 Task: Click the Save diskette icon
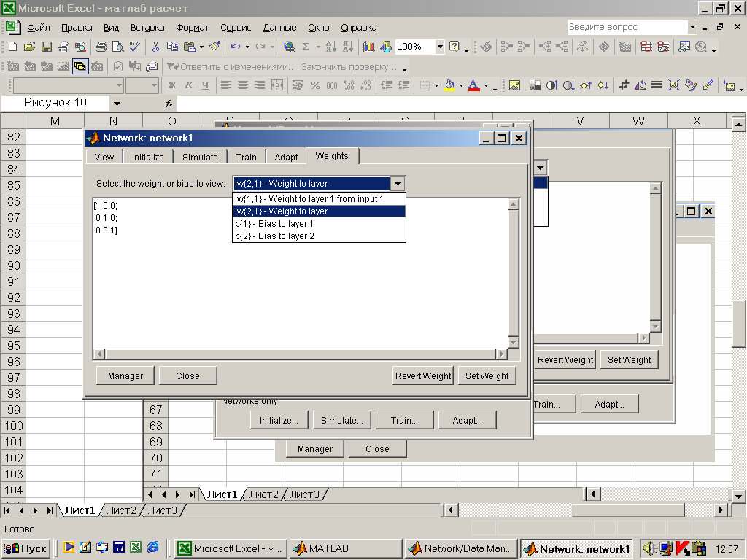point(46,46)
